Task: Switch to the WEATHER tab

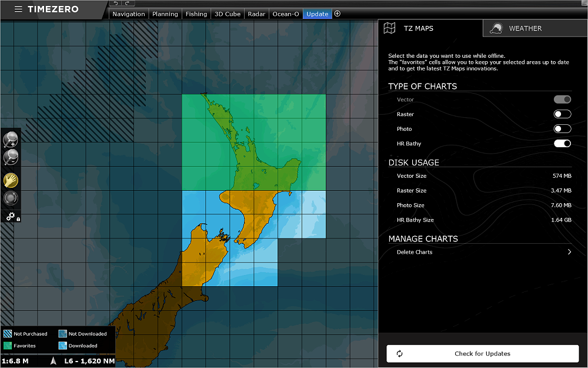Action: [524, 28]
